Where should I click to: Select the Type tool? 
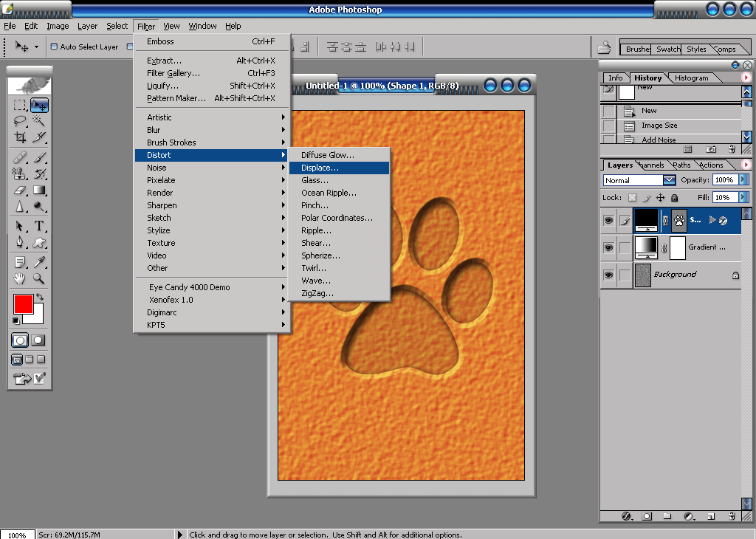tap(38, 226)
